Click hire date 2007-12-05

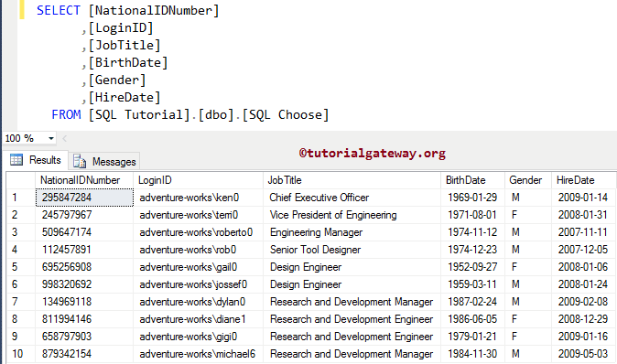584,249
